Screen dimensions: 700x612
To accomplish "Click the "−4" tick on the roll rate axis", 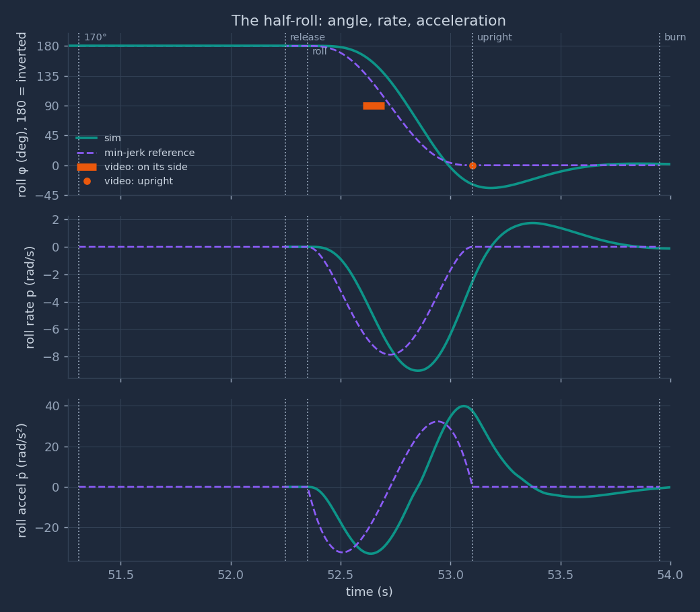I will coord(51,303).
